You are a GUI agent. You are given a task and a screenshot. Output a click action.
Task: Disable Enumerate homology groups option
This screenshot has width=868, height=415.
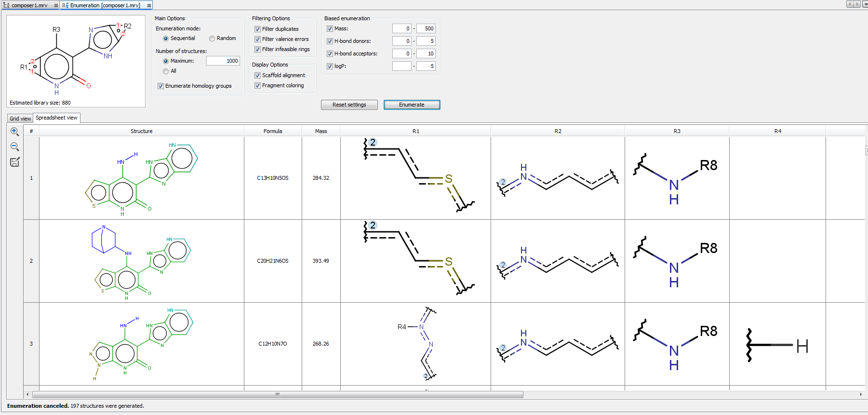(x=160, y=86)
